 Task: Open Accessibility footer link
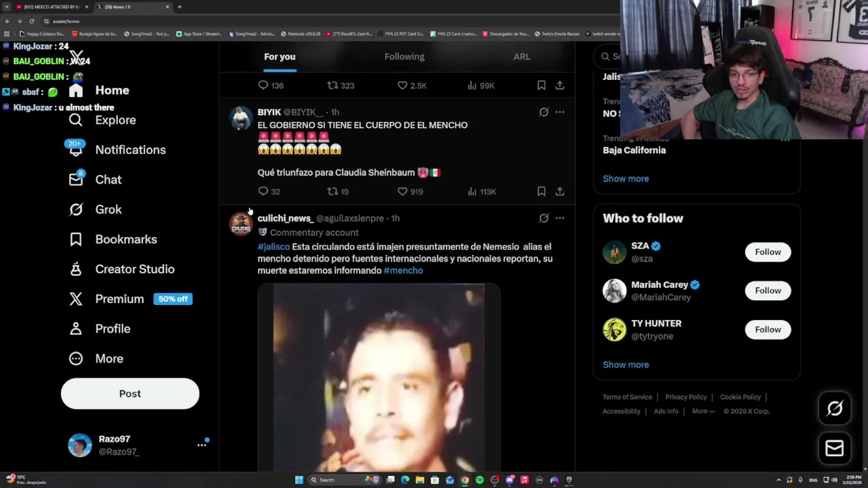[x=621, y=411]
